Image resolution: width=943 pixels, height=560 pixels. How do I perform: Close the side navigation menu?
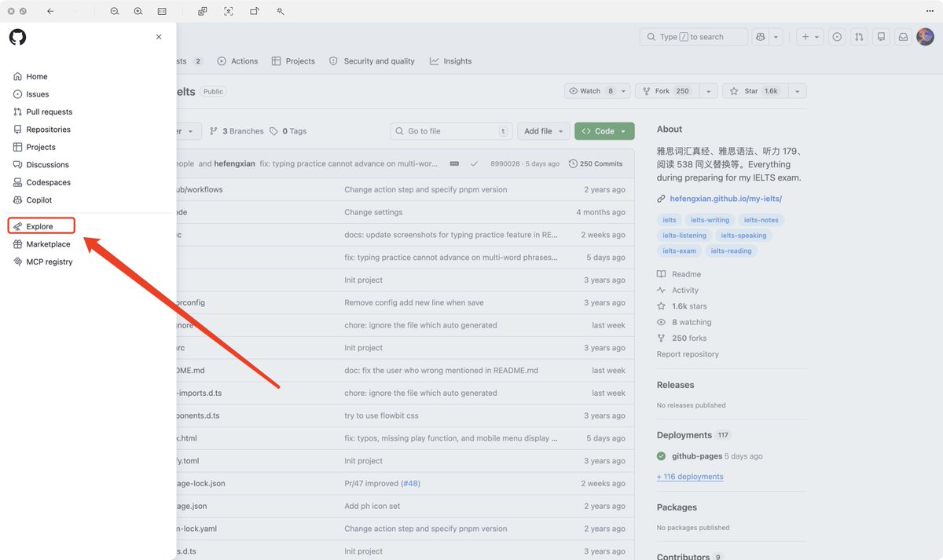click(159, 37)
